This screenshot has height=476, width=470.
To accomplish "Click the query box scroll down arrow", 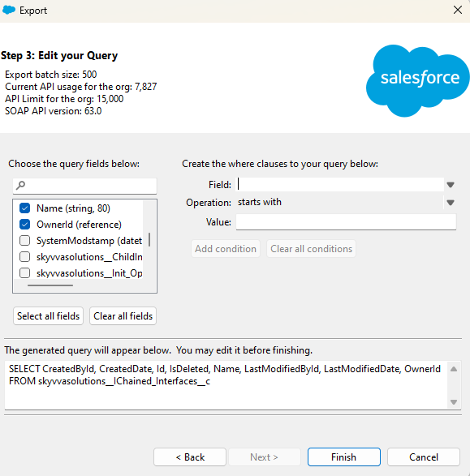I will (x=454, y=402).
